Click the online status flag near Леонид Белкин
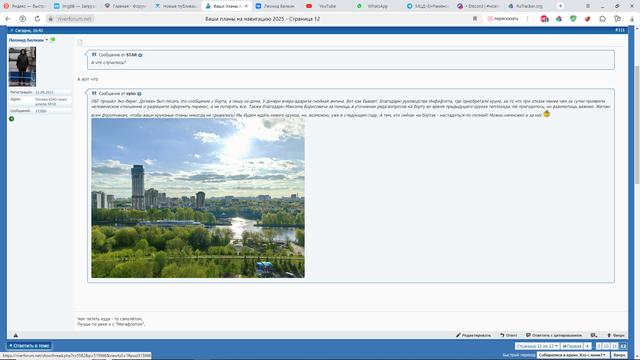The width and height of the screenshot is (640, 360). coord(52,40)
